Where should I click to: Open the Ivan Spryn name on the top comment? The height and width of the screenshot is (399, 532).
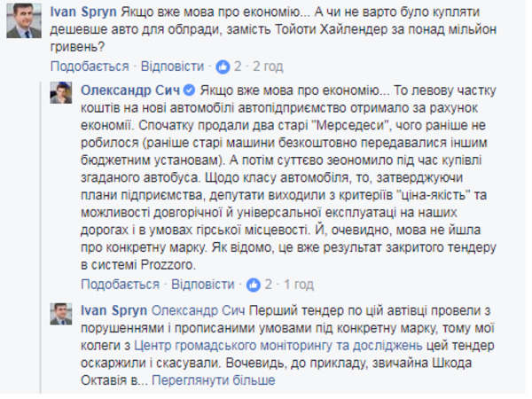pyautogui.click(x=83, y=12)
